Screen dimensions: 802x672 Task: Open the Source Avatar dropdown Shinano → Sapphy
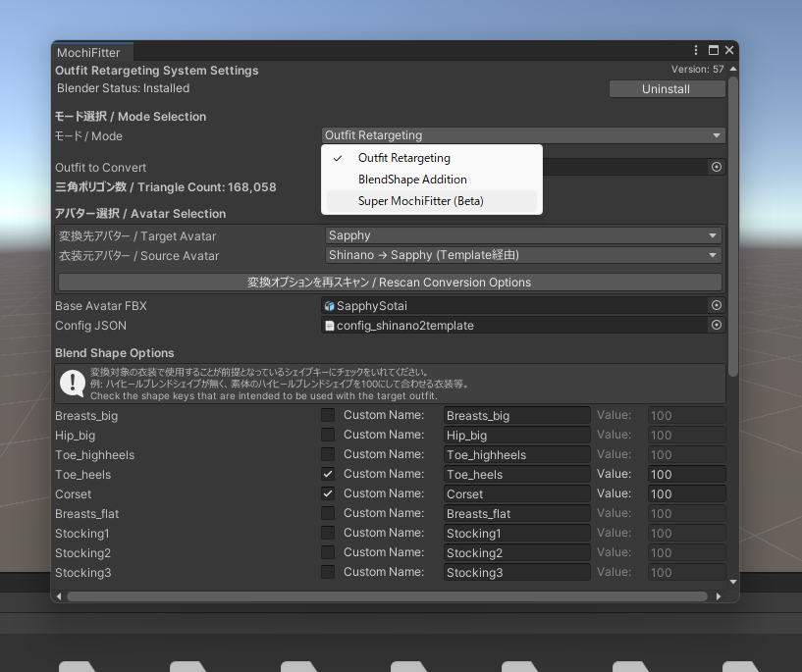point(523,255)
